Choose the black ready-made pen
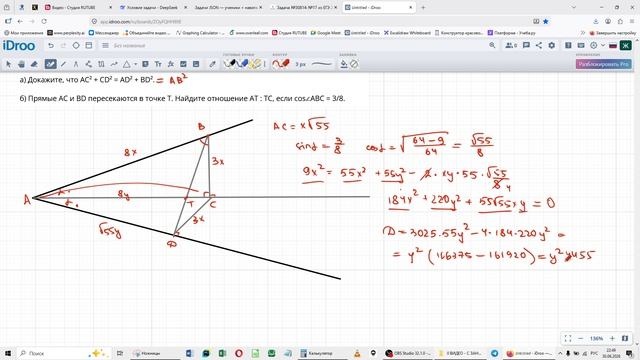Image resolution: width=640 pixels, height=360 pixels. pos(230,64)
